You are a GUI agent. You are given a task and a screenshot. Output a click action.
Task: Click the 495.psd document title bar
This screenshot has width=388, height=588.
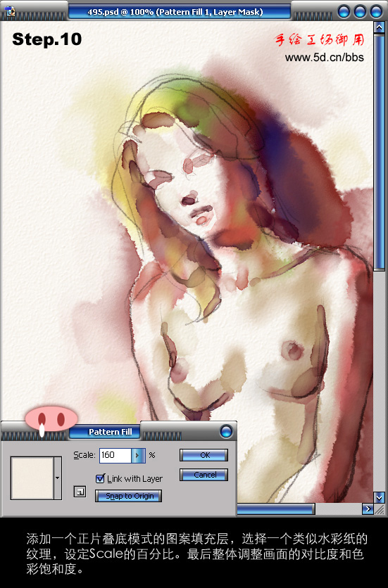coord(180,12)
